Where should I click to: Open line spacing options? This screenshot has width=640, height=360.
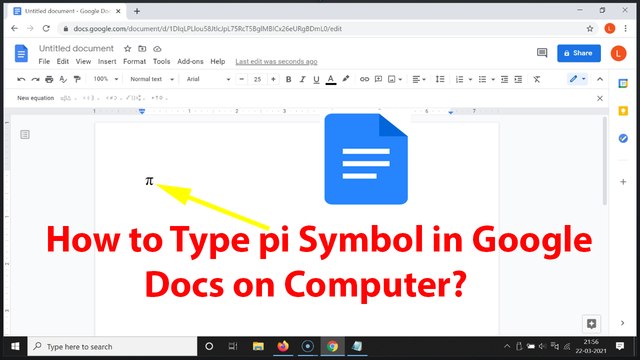pyautogui.click(x=440, y=79)
